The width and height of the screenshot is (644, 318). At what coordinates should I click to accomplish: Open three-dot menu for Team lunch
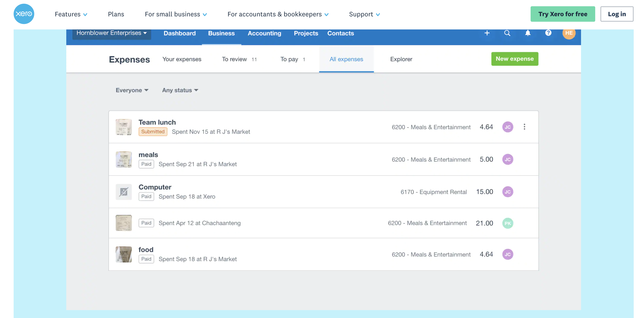tap(524, 127)
